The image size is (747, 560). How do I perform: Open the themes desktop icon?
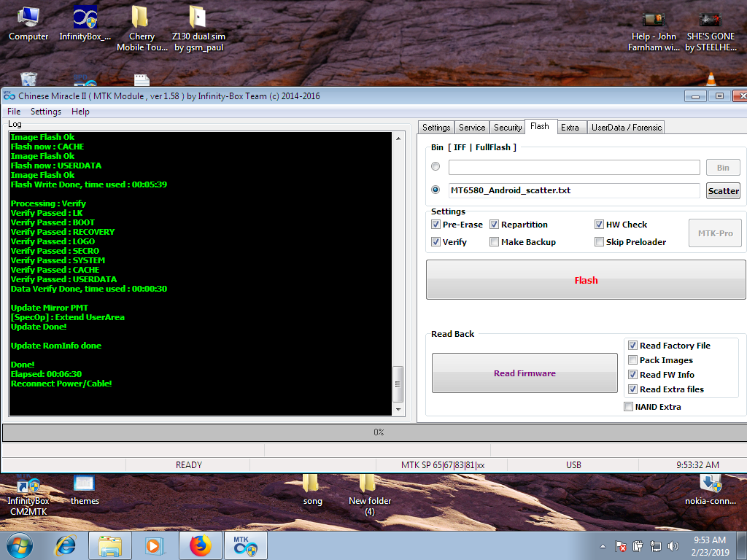point(85,491)
